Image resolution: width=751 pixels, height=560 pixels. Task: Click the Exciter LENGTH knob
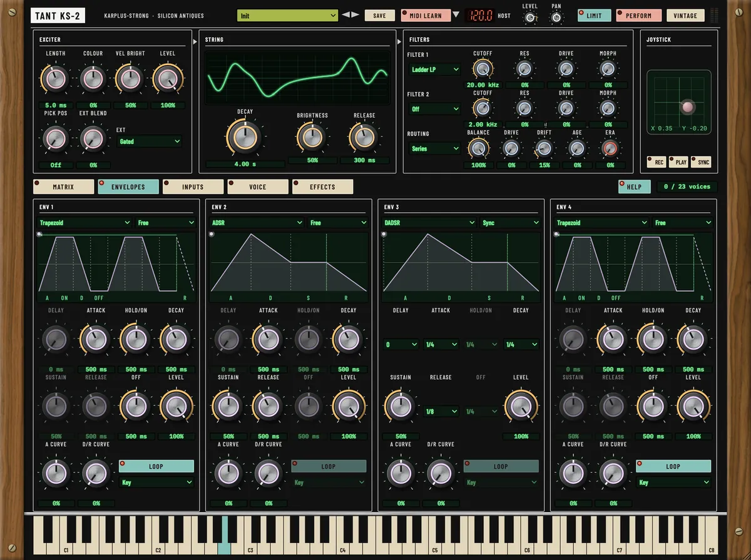55,79
